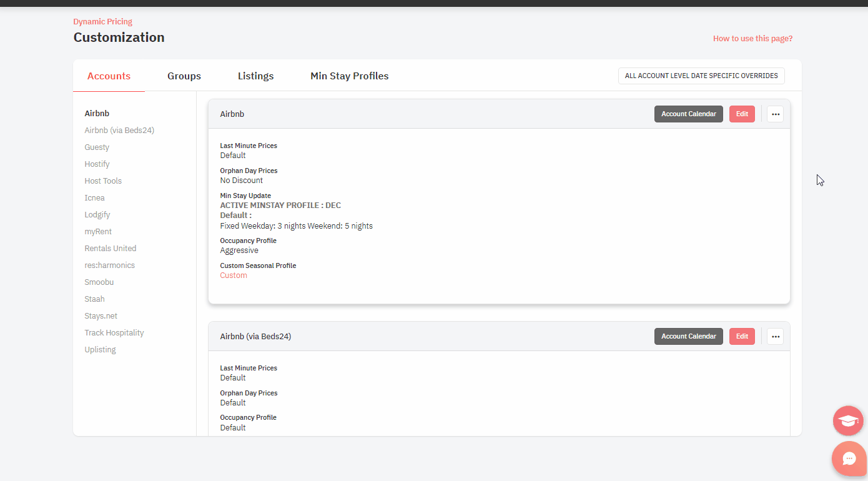Select Stays.net in the accounts sidebar
This screenshot has height=481, width=868.
101,316
